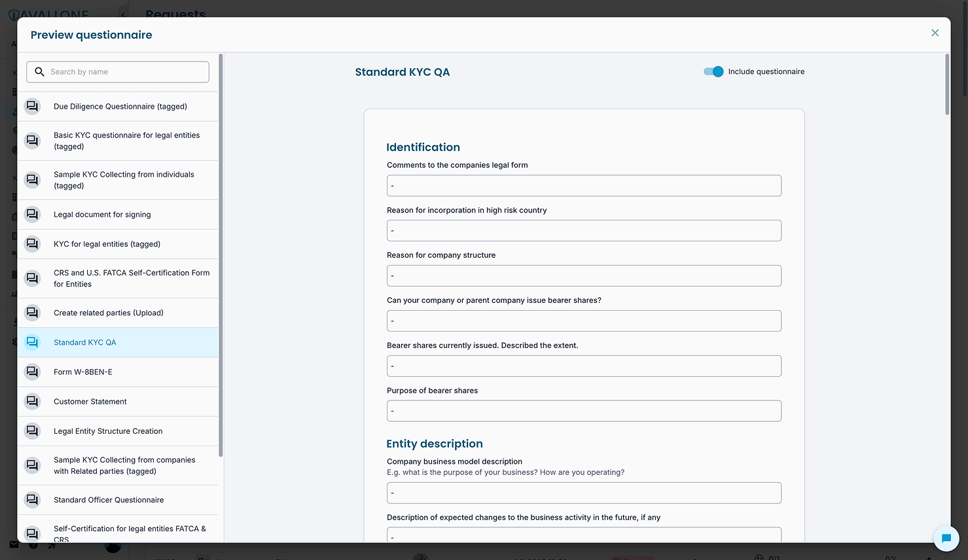968x560 pixels.
Task: Close the Preview questionnaire dialog
Action: point(935,32)
